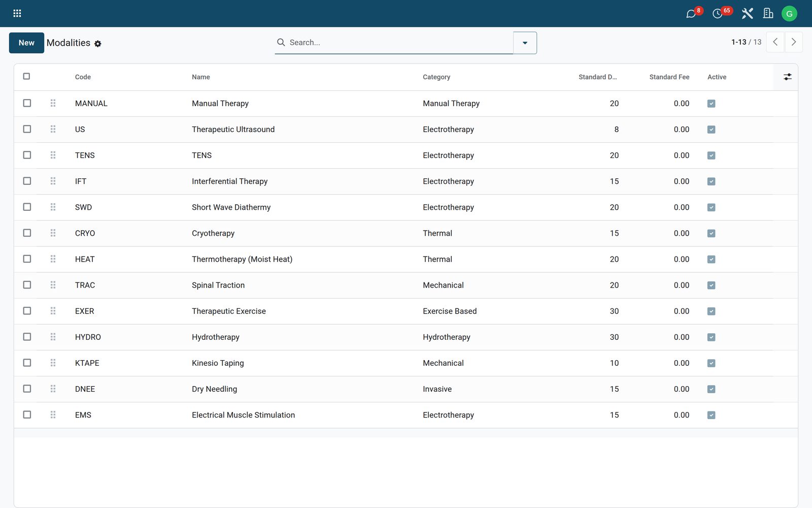The height and width of the screenshot is (508, 812).
Task: Grab the drag handle of MANUAL row
Action: (53, 103)
